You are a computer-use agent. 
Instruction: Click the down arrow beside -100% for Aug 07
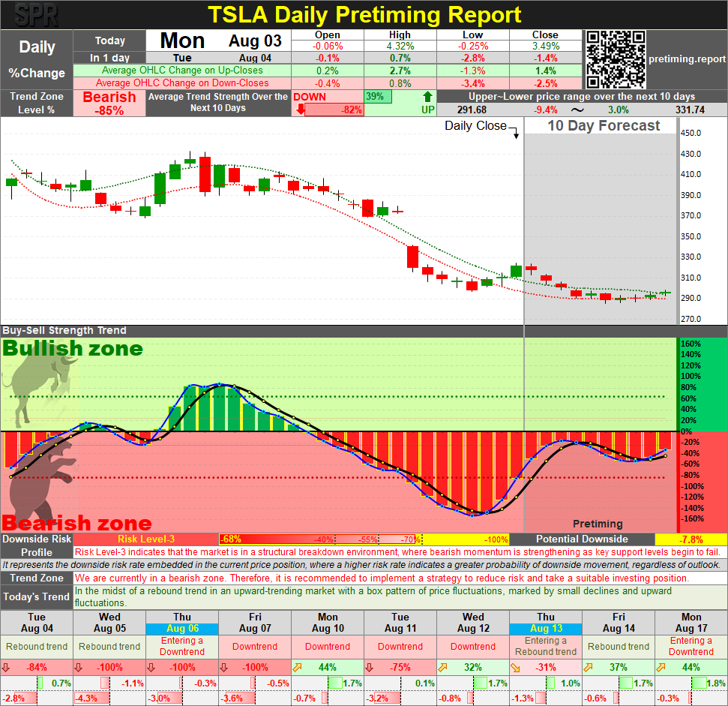pyautogui.click(x=223, y=668)
